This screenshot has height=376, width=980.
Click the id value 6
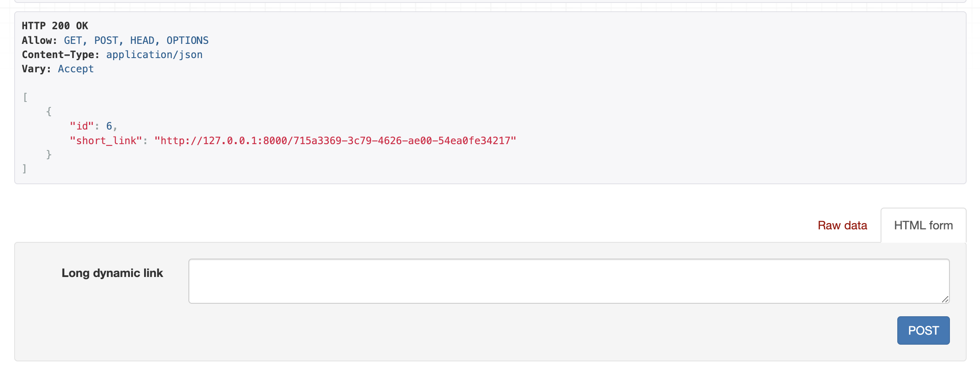109,126
